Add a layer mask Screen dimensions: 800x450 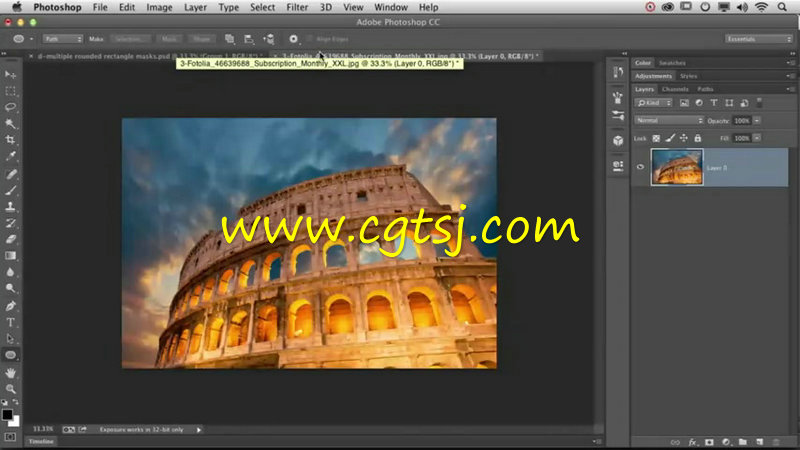point(709,442)
